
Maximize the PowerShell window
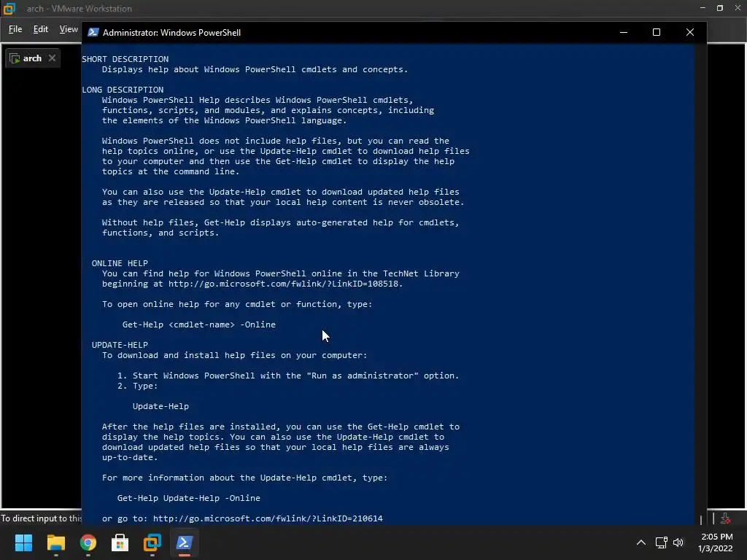tap(657, 32)
